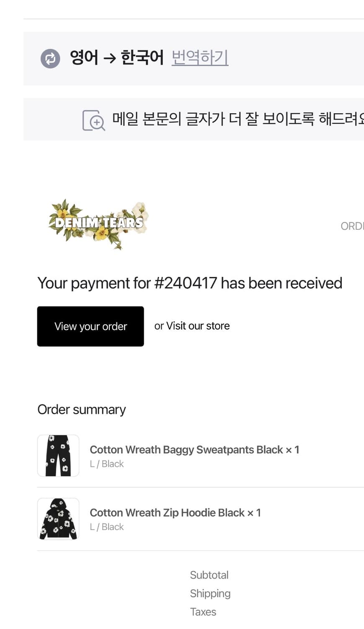Select Cotton Wreath Baggy Sweatpants Black title
Image resolution: width=364 pixels, height=629 pixels.
click(186, 450)
